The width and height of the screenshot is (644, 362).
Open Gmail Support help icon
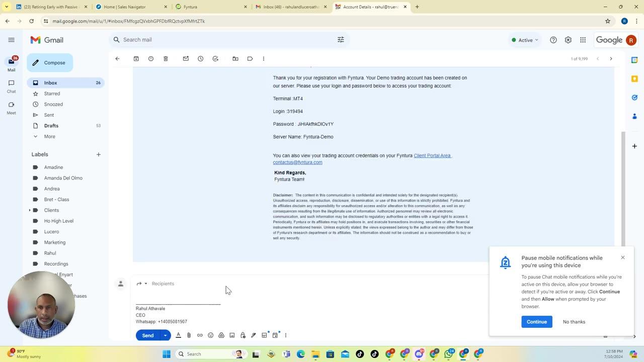point(553,40)
